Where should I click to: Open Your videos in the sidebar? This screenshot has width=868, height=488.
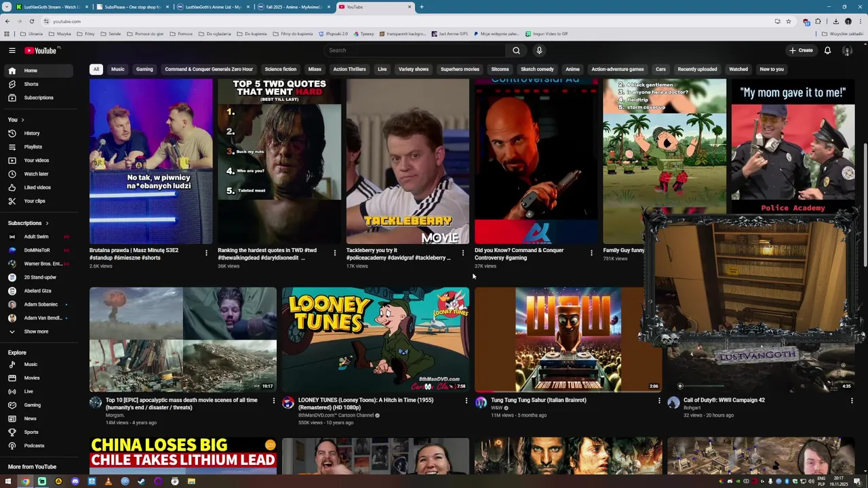[x=39, y=161]
